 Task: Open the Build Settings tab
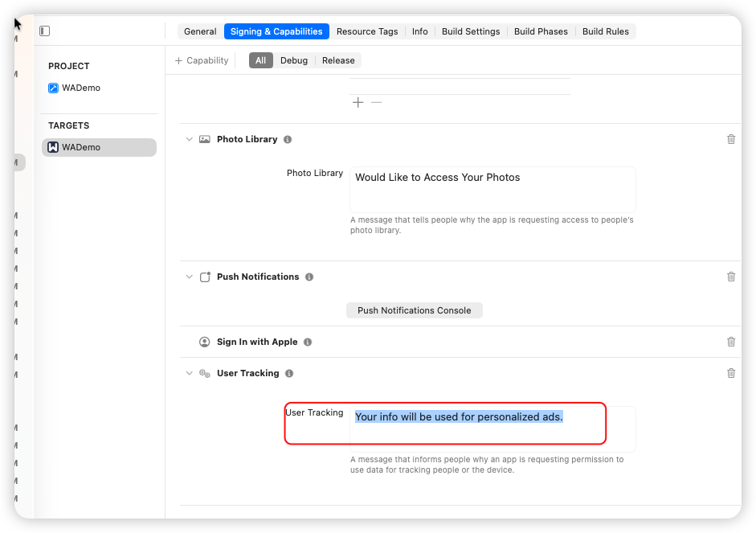pos(471,31)
